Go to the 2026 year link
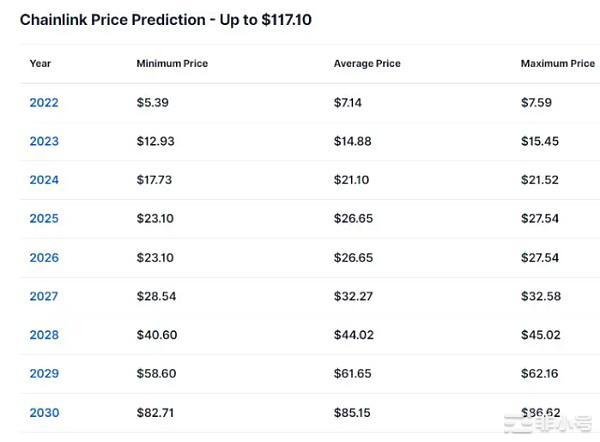This screenshot has width=600, height=442. coord(44,257)
